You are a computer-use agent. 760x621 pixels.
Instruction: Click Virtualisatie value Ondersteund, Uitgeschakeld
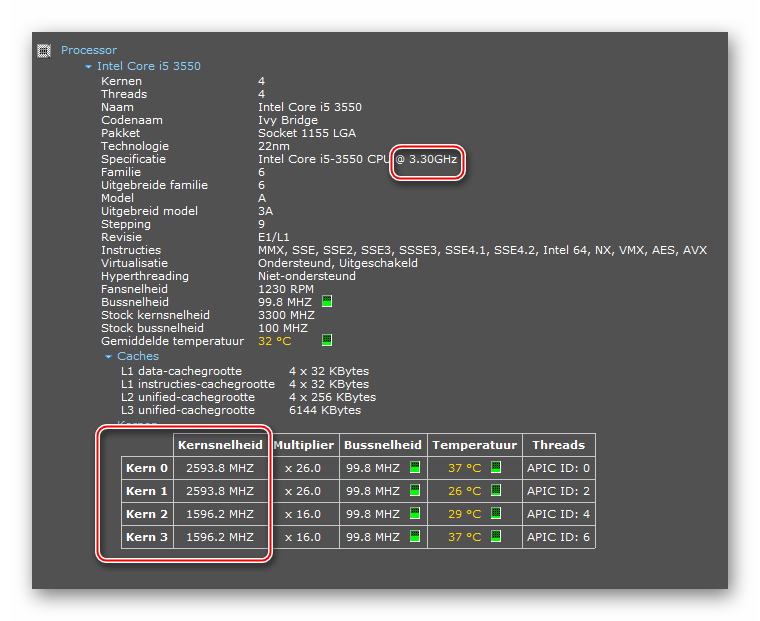point(338,263)
